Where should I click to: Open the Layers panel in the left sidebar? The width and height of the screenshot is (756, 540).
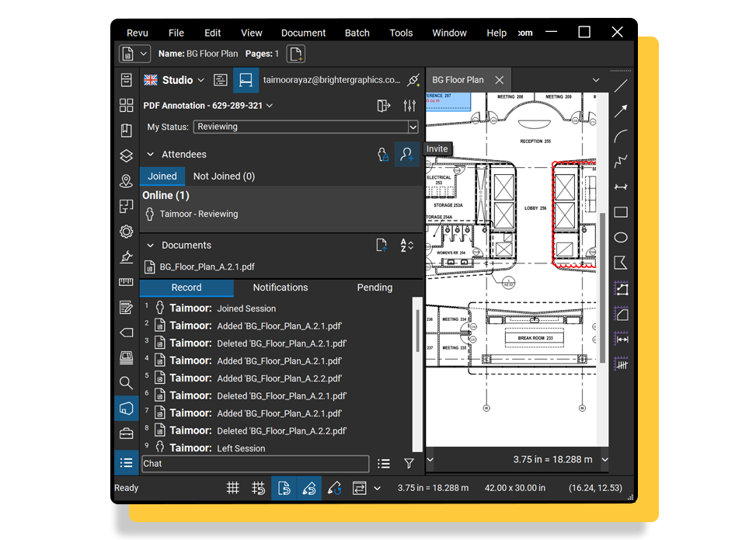pyautogui.click(x=126, y=155)
